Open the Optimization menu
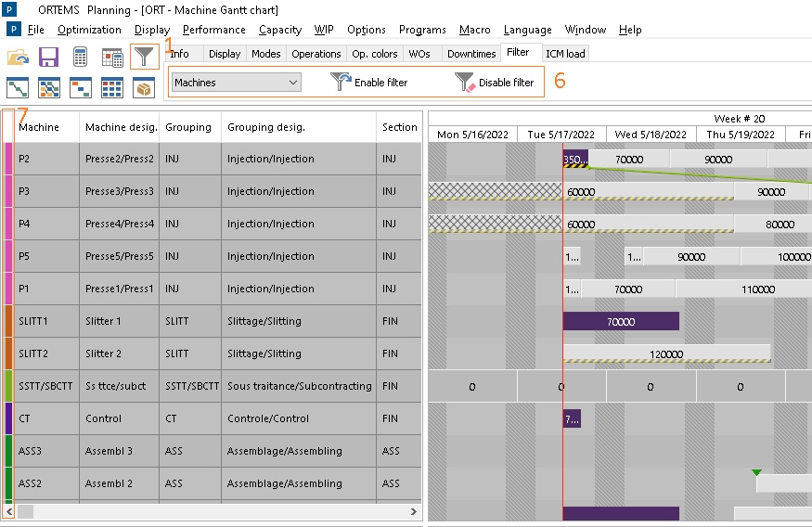 click(x=89, y=30)
